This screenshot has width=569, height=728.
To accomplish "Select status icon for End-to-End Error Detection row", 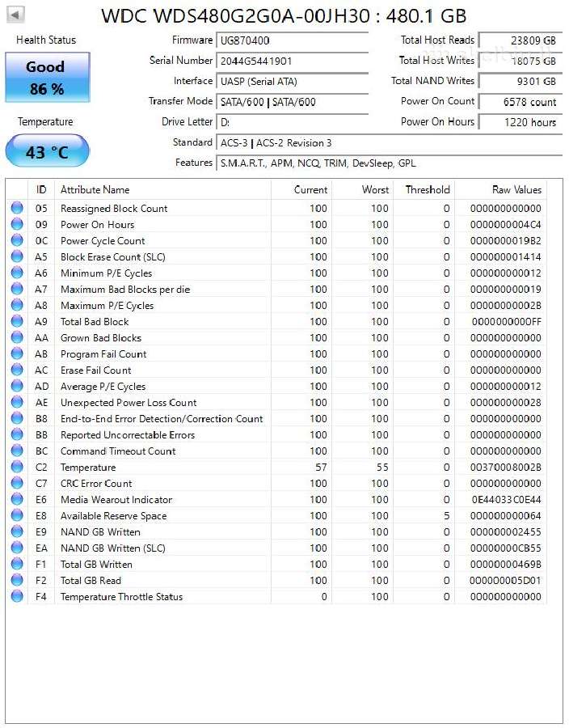I will pyautogui.click(x=17, y=418).
